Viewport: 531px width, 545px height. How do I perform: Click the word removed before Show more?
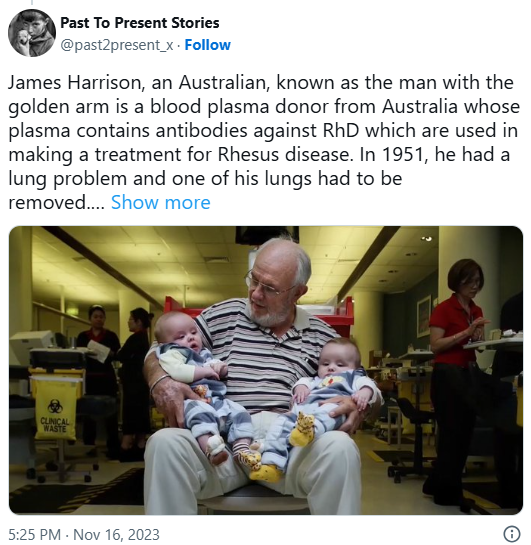(x=56, y=202)
